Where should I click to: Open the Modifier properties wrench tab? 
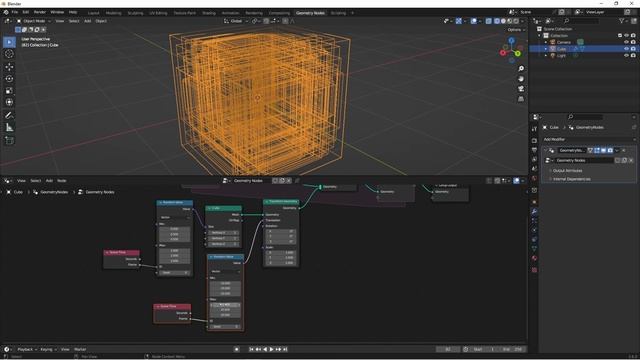click(x=534, y=211)
